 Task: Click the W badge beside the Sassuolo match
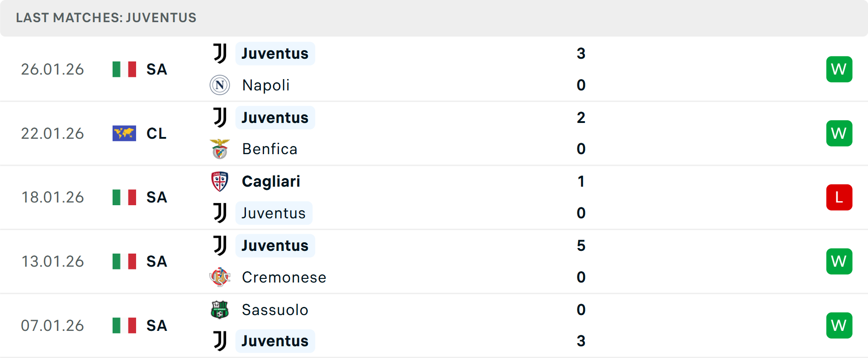[x=839, y=325]
